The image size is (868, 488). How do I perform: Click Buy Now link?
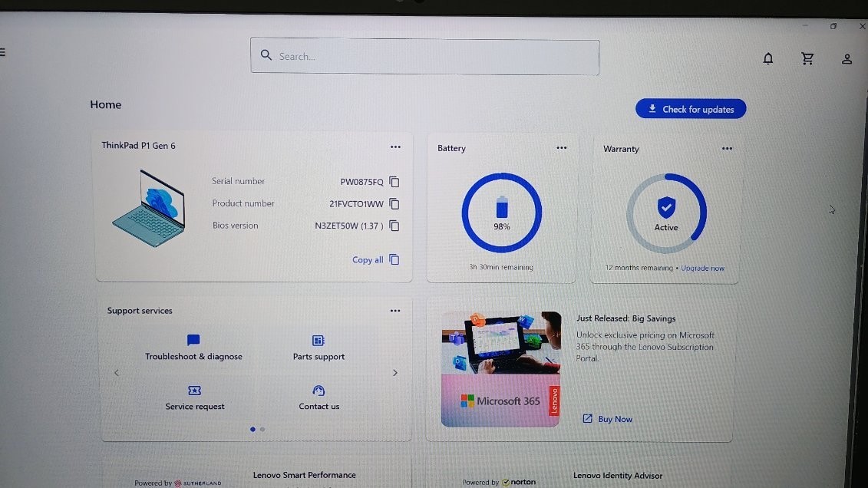click(x=607, y=419)
